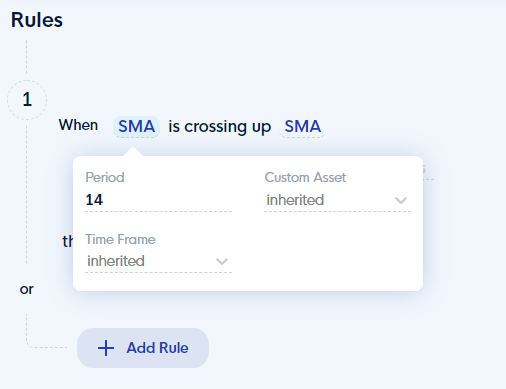Open the Time Frame inherited dropdown
Viewport: 506px width, 389px height.
click(x=158, y=261)
